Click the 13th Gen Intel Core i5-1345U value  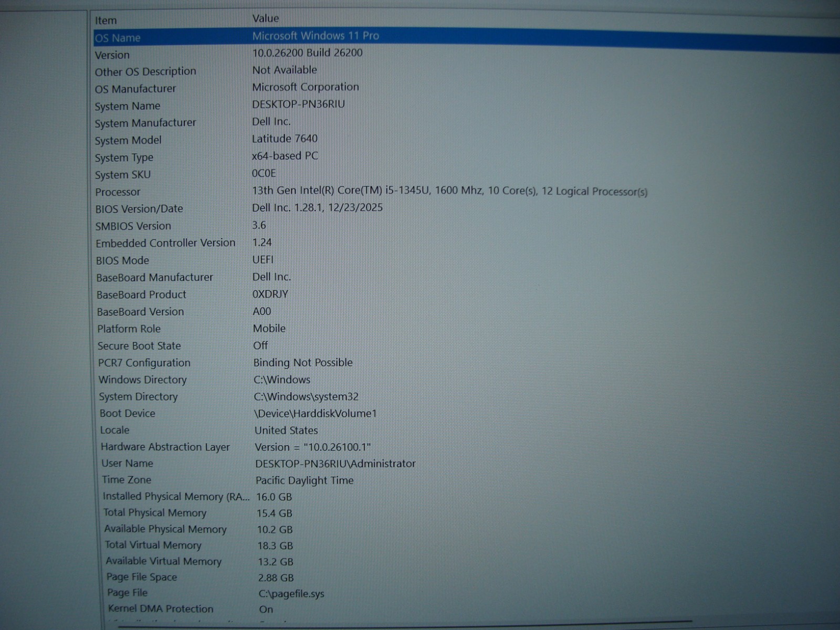pos(449,191)
